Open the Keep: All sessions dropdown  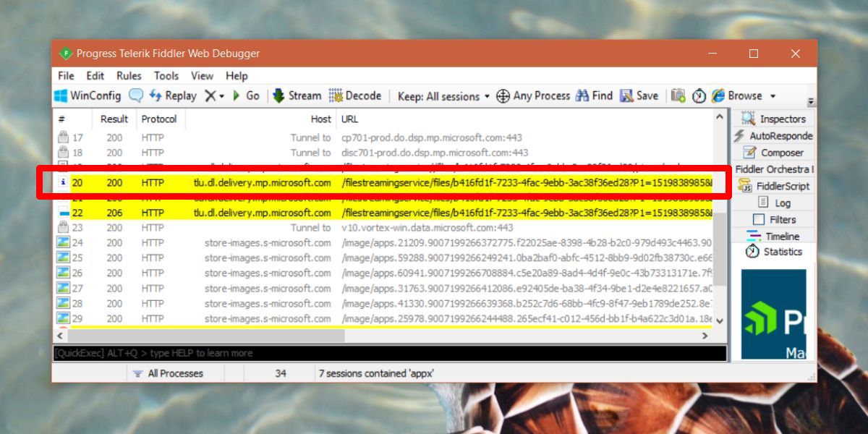coord(443,96)
